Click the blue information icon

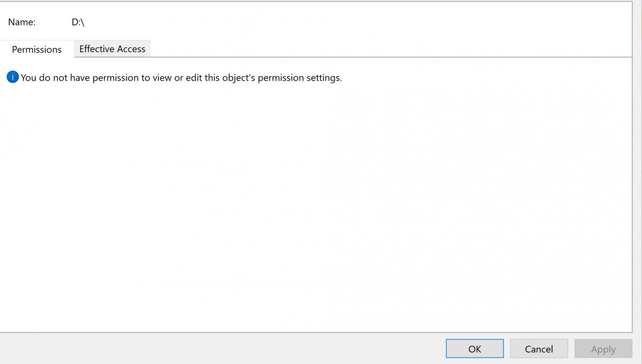[12, 78]
